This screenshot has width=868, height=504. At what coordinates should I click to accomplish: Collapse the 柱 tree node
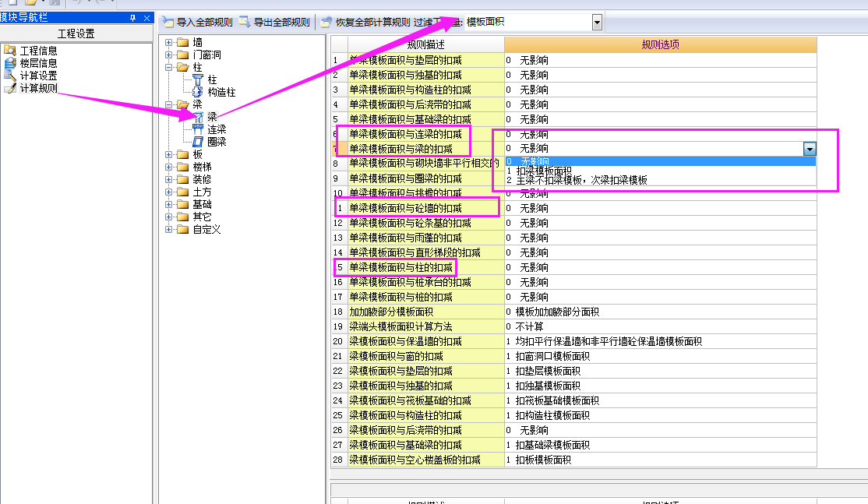point(169,67)
